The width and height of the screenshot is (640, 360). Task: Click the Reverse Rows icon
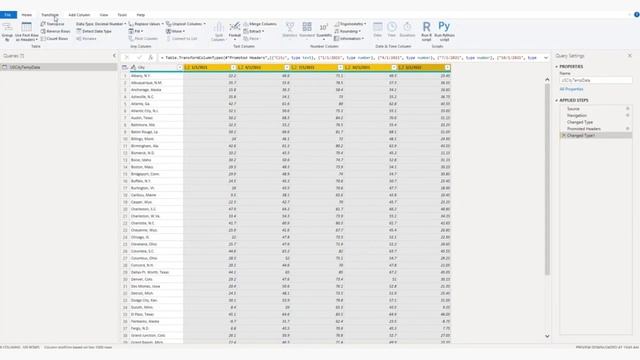pyautogui.click(x=43, y=31)
